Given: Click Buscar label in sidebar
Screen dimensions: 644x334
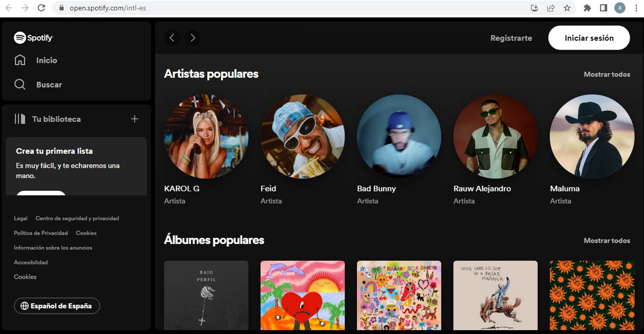Looking at the screenshot, I should click(49, 84).
